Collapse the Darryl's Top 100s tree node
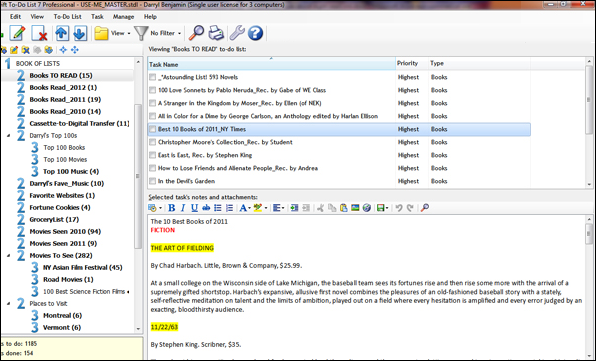This screenshot has width=596, height=361. (8, 136)
